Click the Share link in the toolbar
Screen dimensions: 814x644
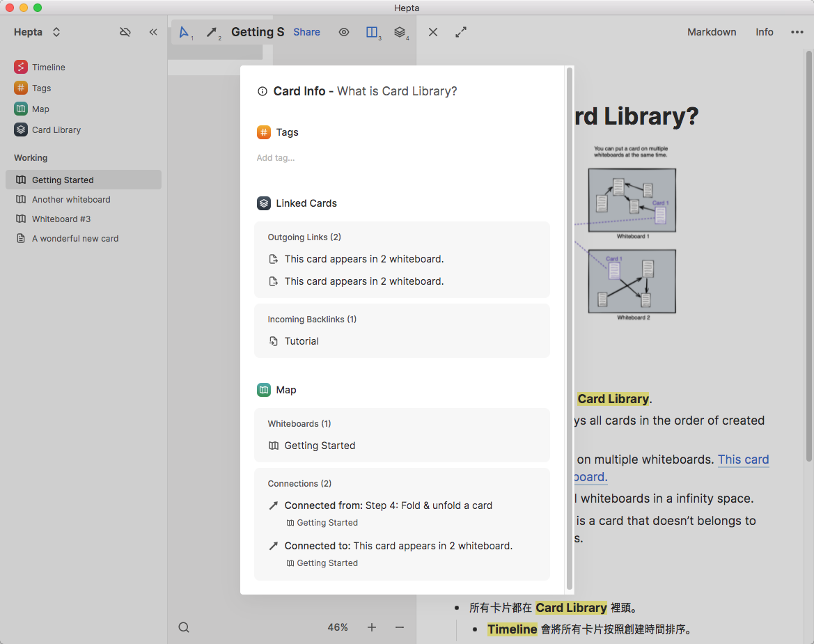(306, 32)
